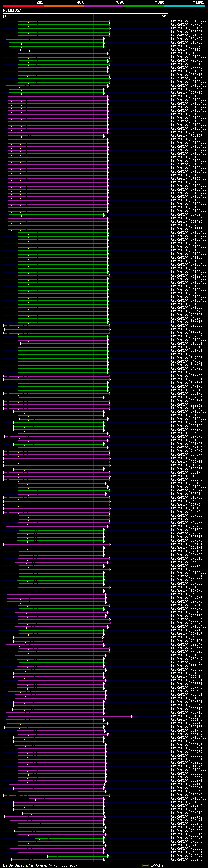
Task: Select sequence name UniRef100_B4M8K8
Action: 187,383
